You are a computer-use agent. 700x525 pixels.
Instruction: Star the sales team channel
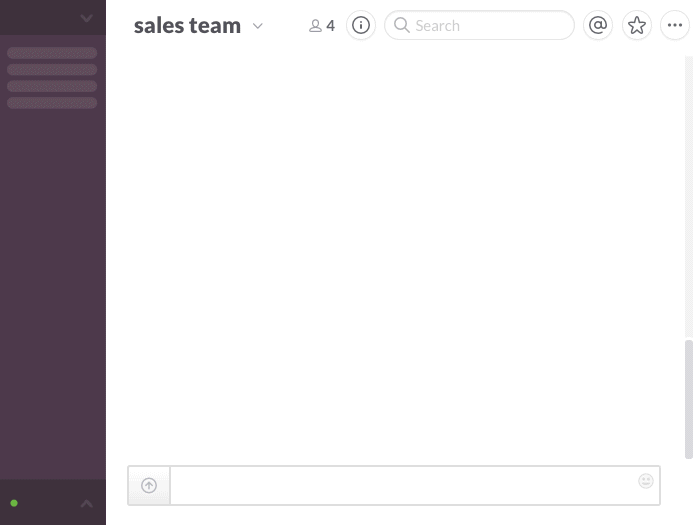click(x=637, y=26)
